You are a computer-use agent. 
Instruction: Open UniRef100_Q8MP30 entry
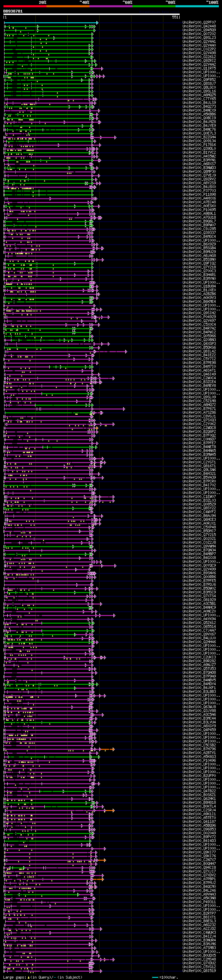(199, 172)
